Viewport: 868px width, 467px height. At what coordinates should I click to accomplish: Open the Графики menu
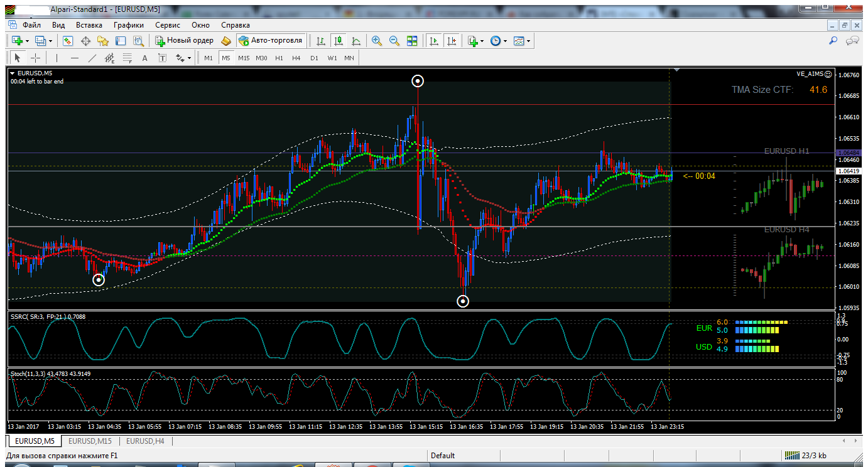pos(129,25)
